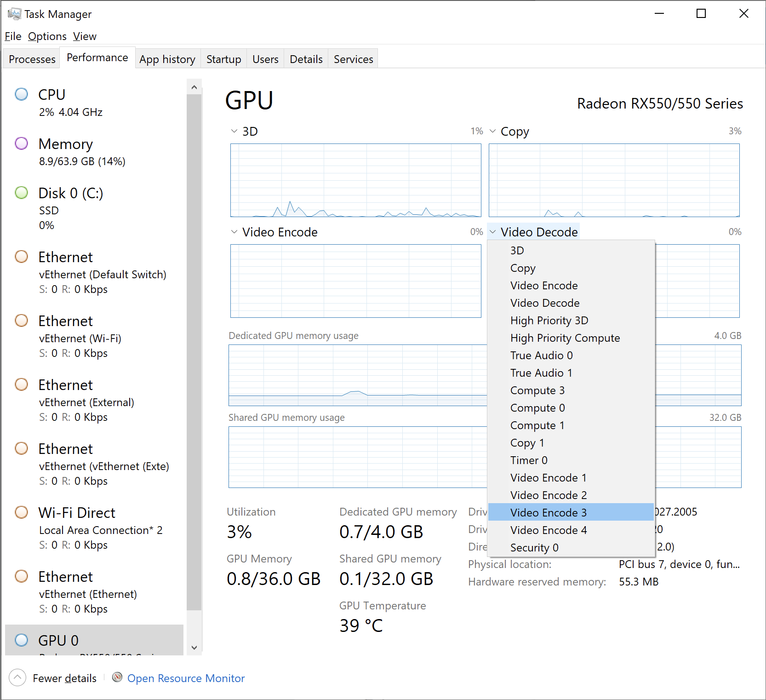Pick True Audio 1 engine
The height and width of the screenshot is (700, 766).
571,373
